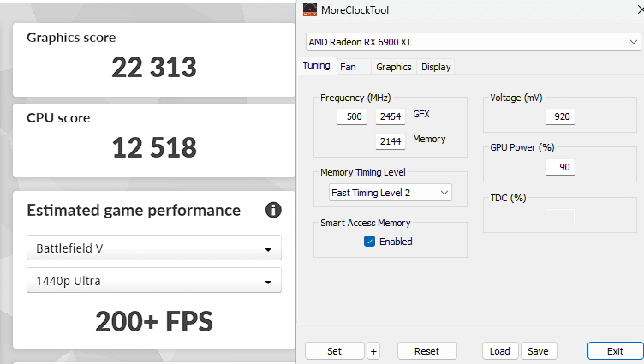This screenshot has width=644, height=364.
Task: Open the Battlefield V game dropdown
Action: (154, 248)
